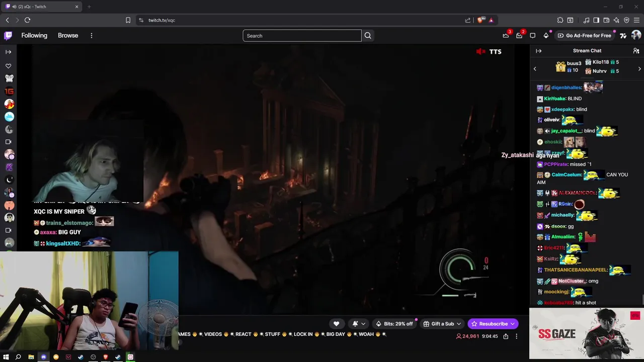Open the Following page
Screen dimensions: 644x362
pyautogui.click(x=34, y=36)
